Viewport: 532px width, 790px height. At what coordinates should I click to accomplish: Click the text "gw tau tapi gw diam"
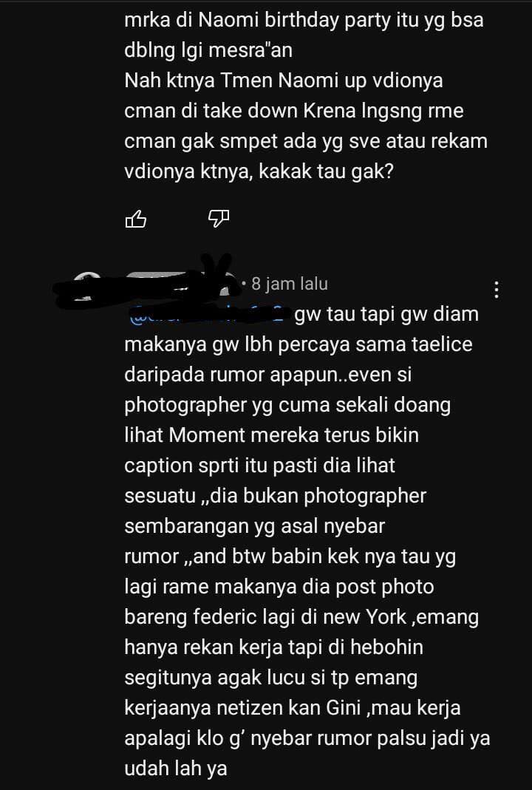point(386,314)
